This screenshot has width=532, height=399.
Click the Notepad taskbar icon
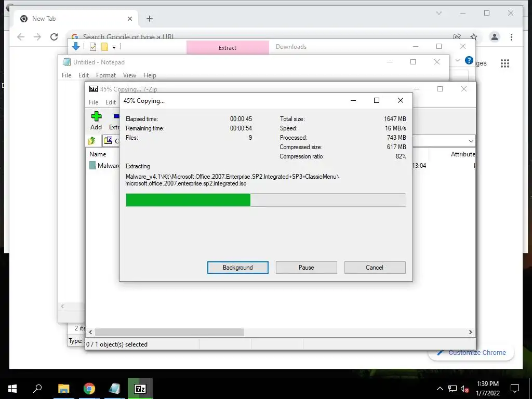tap(114, 389)
